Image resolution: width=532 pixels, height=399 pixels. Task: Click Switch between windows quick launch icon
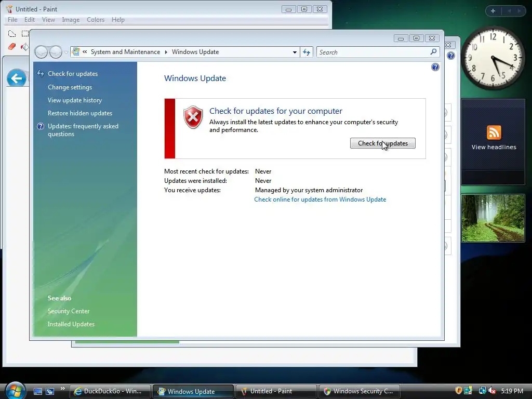tap(50, 391)
